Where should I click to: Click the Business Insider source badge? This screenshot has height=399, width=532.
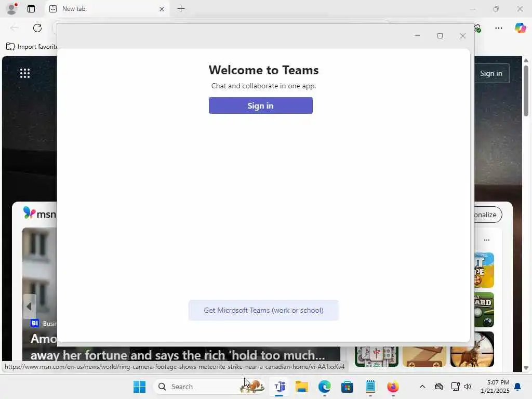(35, 323)
